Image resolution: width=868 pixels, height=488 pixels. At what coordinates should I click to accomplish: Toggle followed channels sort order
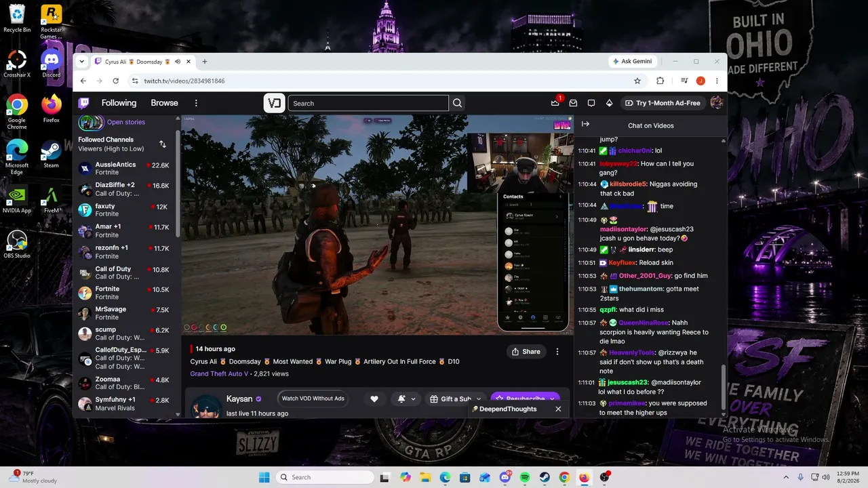(x=163, y=144)
